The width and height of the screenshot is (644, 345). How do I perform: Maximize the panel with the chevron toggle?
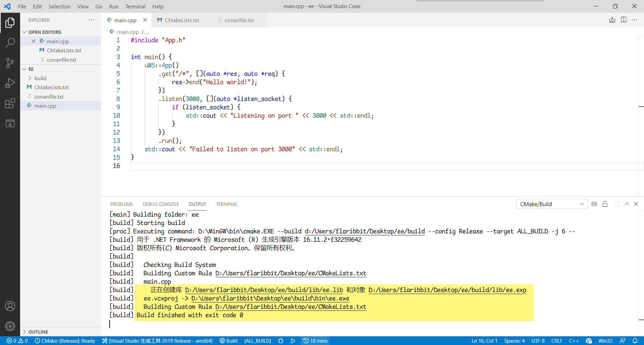627,204
